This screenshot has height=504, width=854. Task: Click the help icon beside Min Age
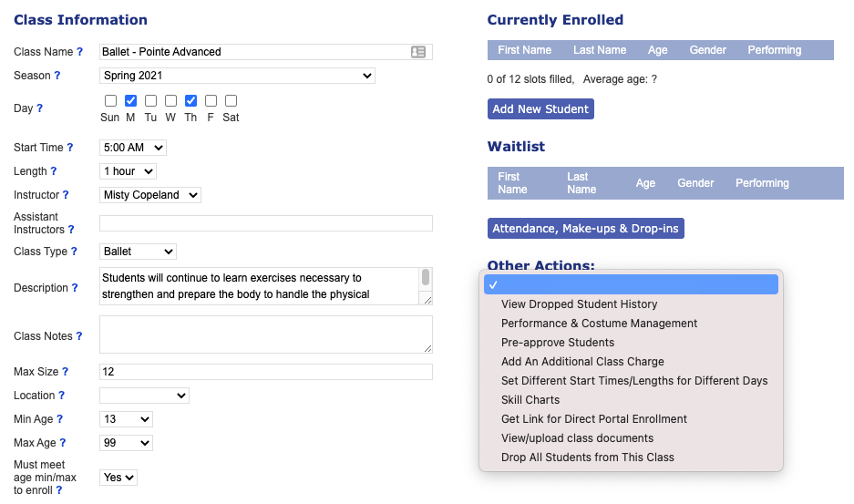60,419
